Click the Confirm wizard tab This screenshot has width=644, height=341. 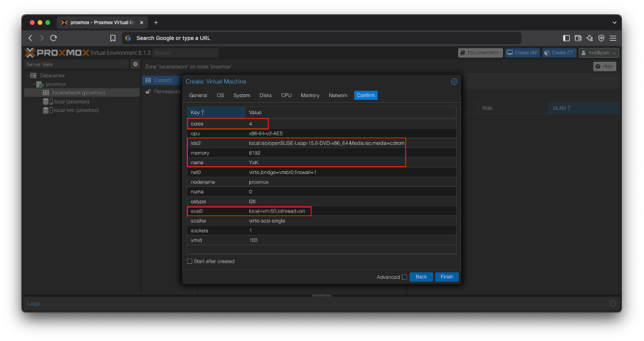point(365,96)
